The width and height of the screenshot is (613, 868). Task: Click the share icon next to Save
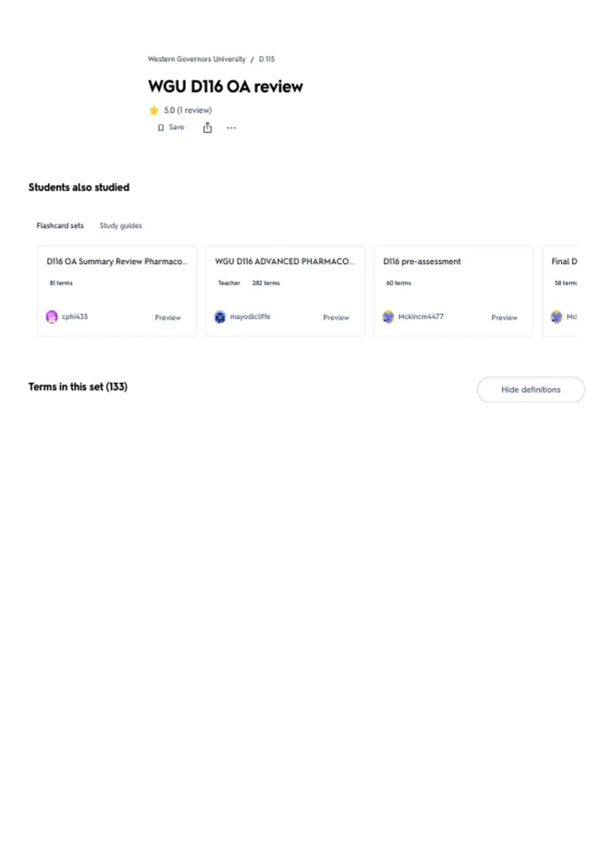point(207,128)
